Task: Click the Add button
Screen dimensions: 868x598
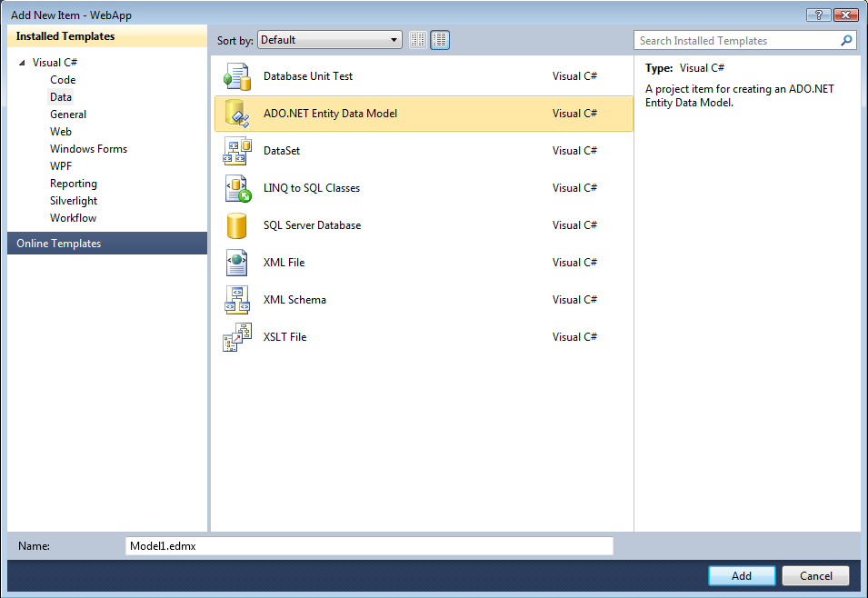Action: (742, 576)
